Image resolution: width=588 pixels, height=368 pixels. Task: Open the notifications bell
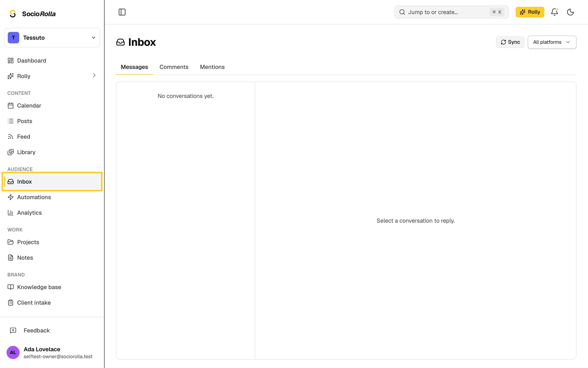(554, 12)
